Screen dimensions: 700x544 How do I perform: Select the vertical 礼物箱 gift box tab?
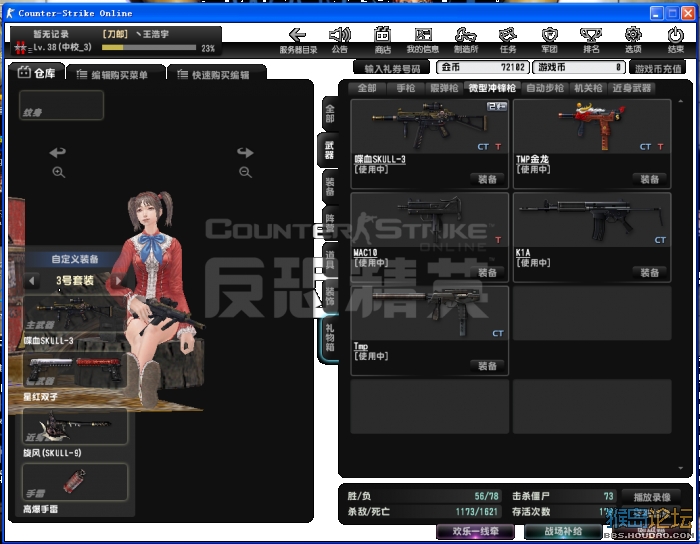329,338
